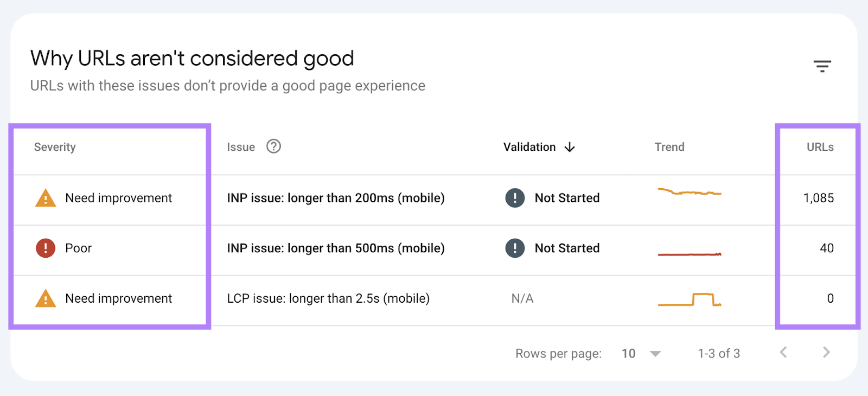Click the previous page chevron
The width and height of the screenshot is (868, 396).
coord(783,352)
